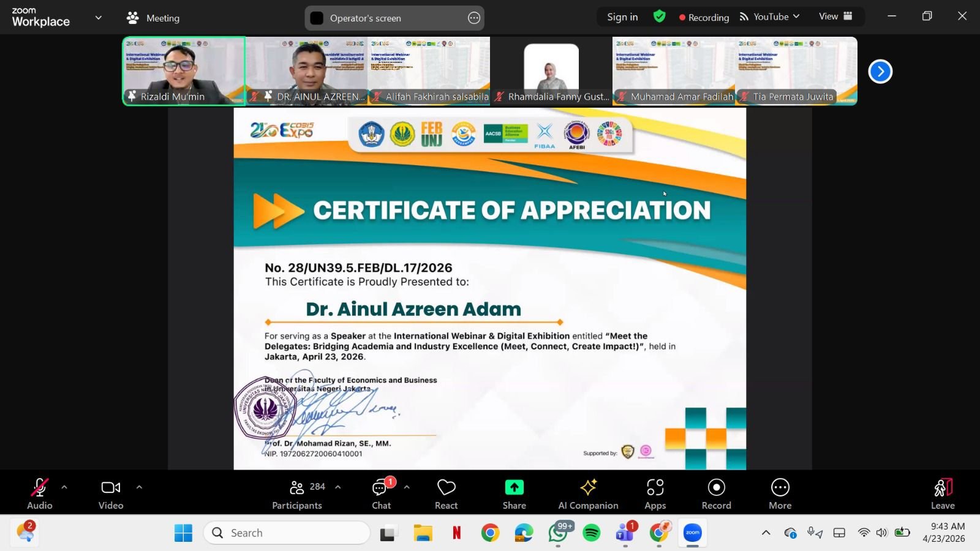This screenshot has width=980, height=551.
Task: Show next participants with blue arrow
Action: click(880, 72)
